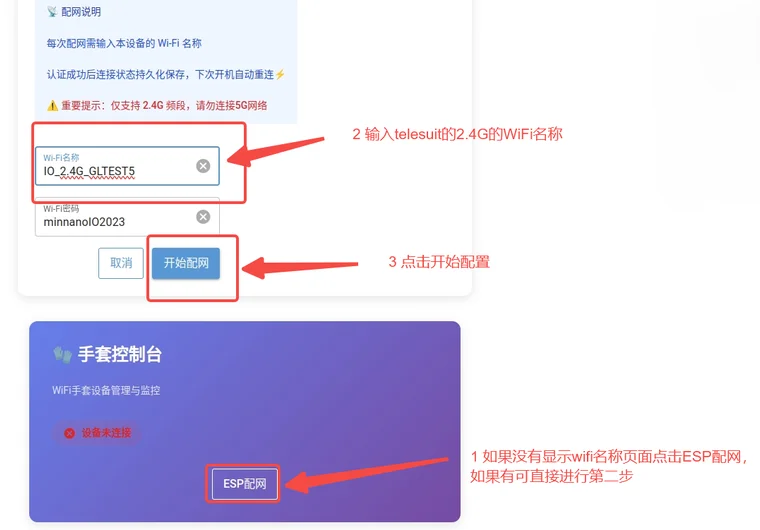Viewport: 760px width, 530px height.
Task: Cancel the dialog using 取消 button
Action: [x=121, y=263]
